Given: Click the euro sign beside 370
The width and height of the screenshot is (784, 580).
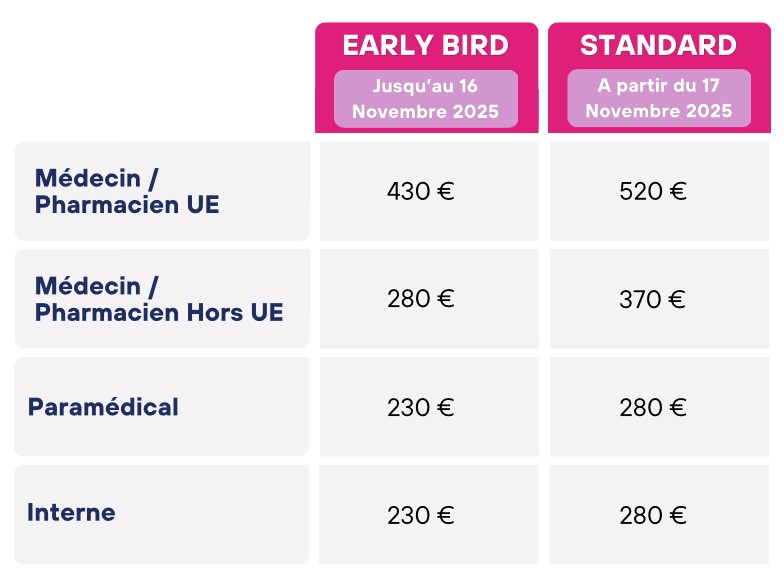Looking at the screenshot, I should pyautogui.click(x=677, y=300).
